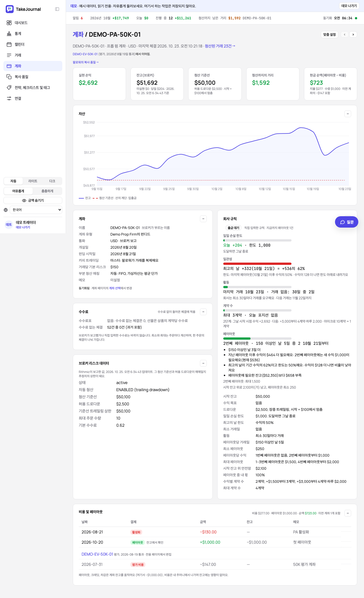
Task: Click the 계좌 선택 link under account details
Action: (115, 288)
